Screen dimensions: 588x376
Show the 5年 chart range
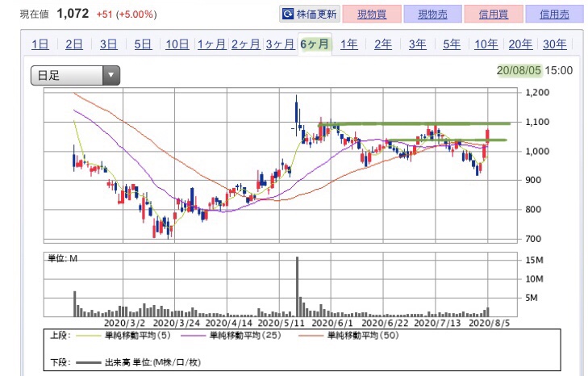tap(452, 44)
